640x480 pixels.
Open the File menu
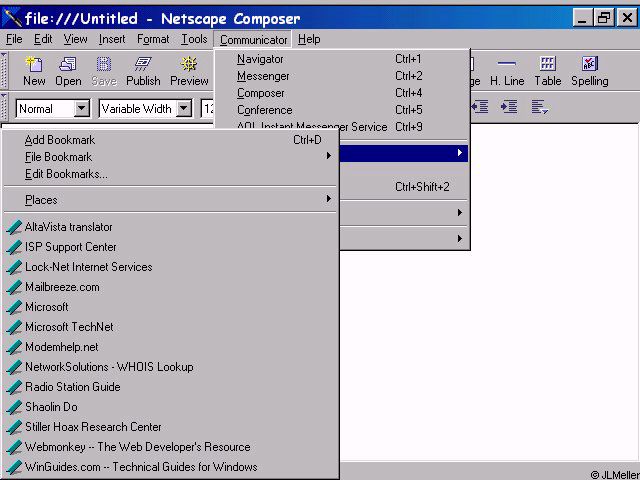[x=14, y=39]
